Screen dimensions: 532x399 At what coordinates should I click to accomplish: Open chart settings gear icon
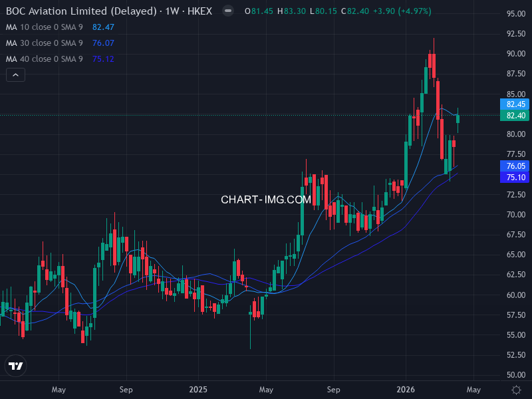(x=516, y=390)
